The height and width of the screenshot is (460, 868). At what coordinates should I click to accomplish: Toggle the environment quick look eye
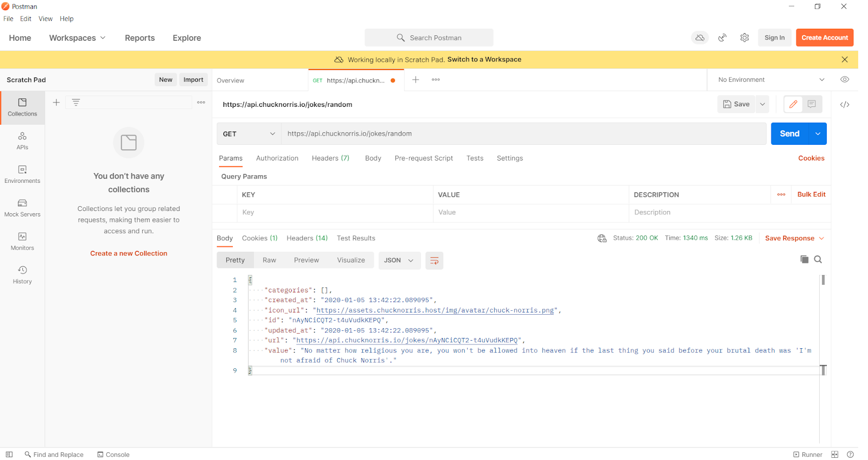point(845,80)
